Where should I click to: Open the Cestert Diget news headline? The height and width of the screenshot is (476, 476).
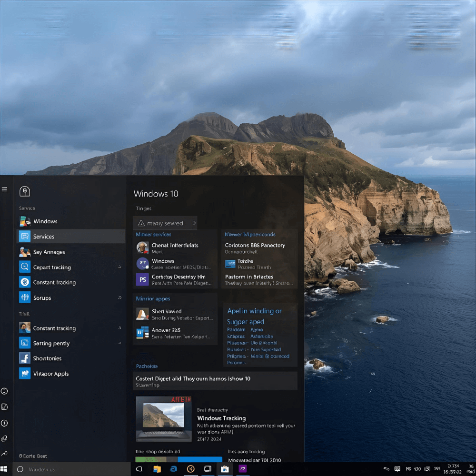pyautogui.click(x=193, y=379)
